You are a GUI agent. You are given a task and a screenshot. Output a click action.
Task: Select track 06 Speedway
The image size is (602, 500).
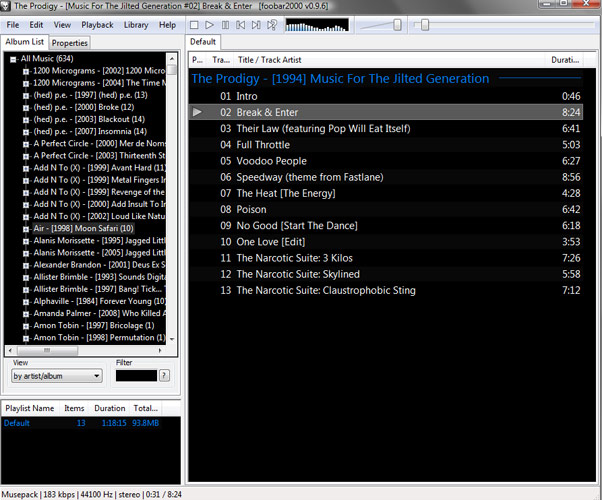pos(385,177)
